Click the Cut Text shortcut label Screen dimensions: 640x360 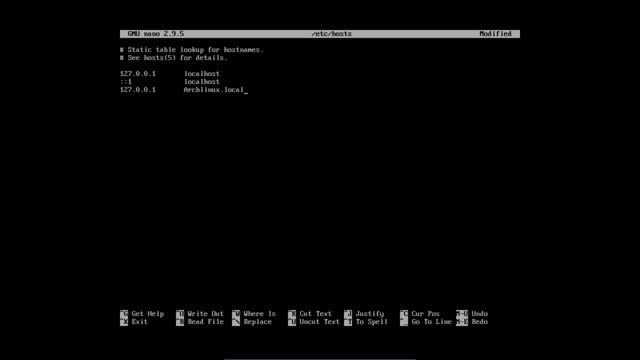[x=316, y=314]
